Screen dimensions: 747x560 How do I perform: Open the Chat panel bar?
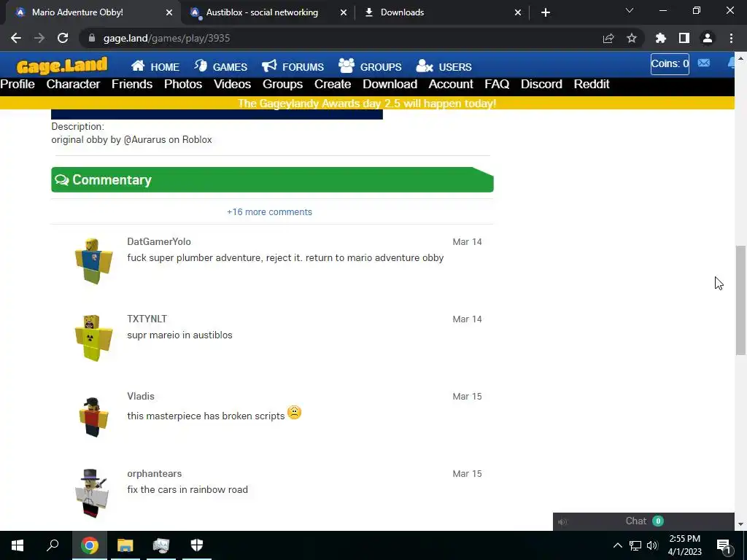click(643, 521)
